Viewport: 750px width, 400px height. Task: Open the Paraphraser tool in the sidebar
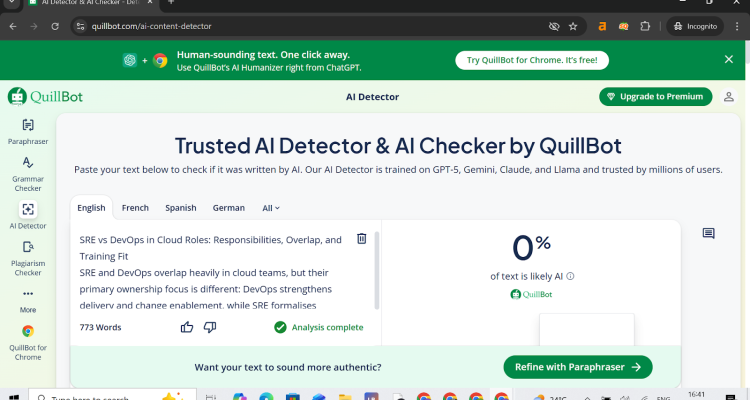pyautogui.click(x=28, y=132)
